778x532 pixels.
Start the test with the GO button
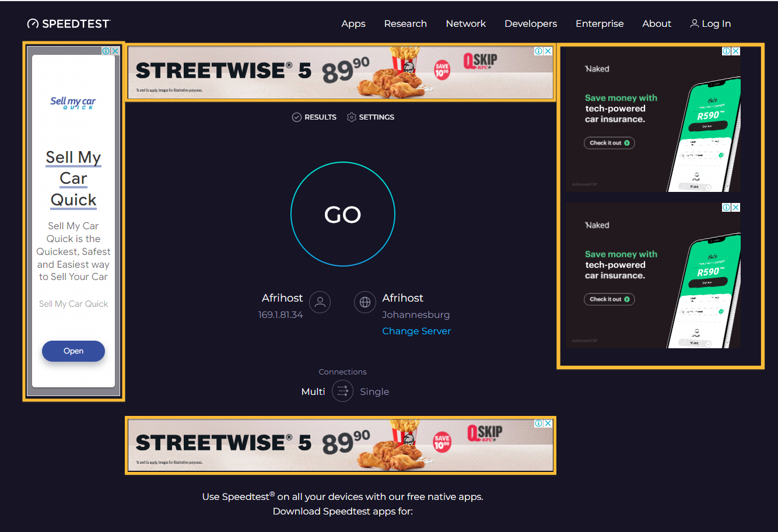coord(343,214)
